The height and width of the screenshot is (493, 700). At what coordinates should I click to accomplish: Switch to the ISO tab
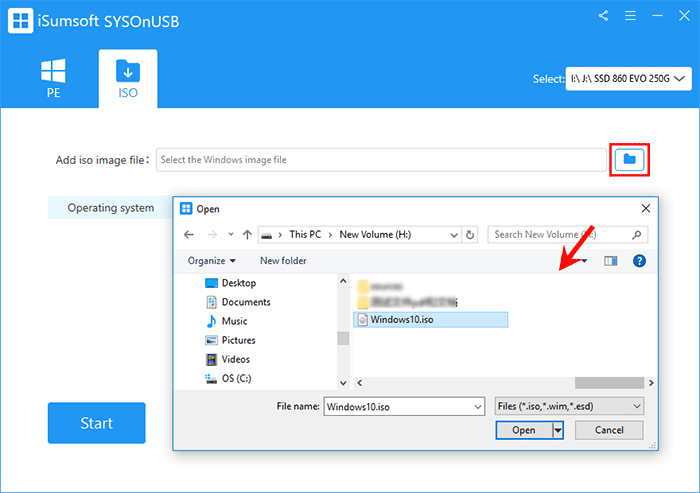click(x=128, y=78)
